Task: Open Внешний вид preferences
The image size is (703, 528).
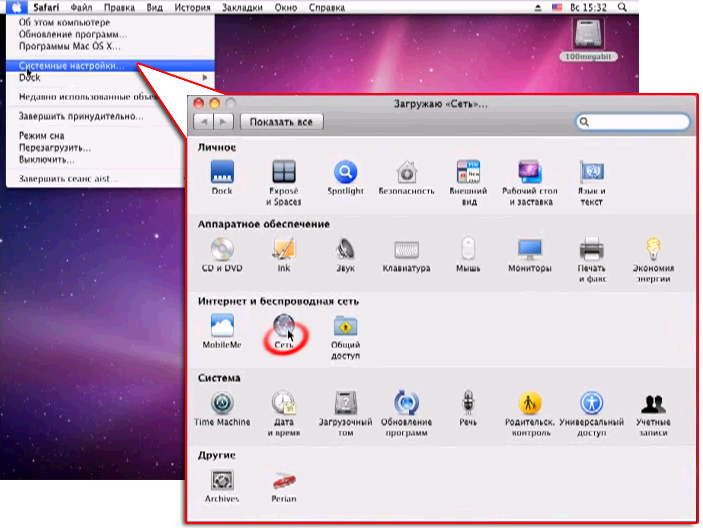Action: [x=468, y=172]
